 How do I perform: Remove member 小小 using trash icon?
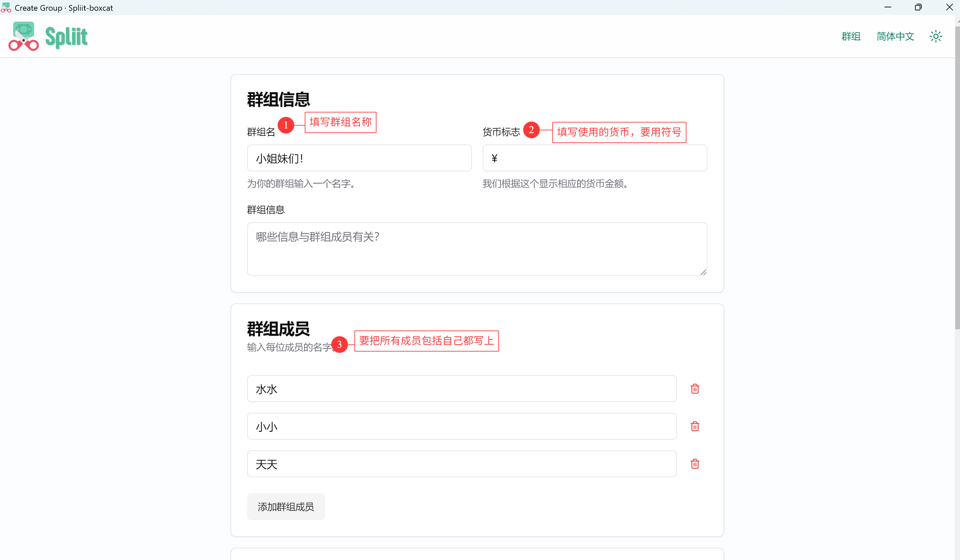tap(695, 426)
